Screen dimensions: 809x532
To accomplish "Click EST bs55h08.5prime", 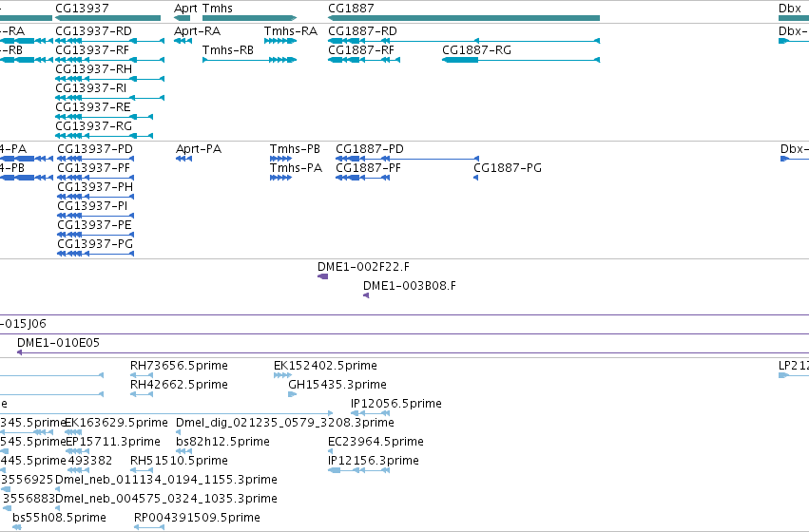I will pos(16,527).
